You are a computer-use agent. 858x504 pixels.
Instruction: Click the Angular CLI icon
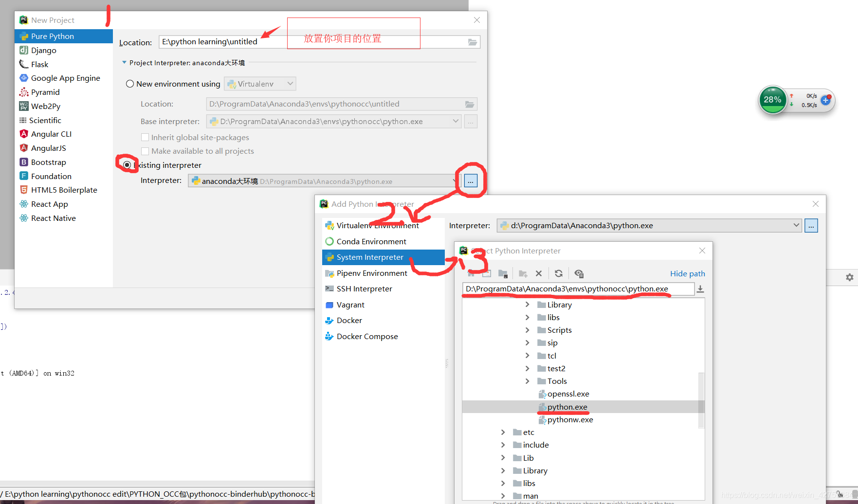click(x=23, y=134)
